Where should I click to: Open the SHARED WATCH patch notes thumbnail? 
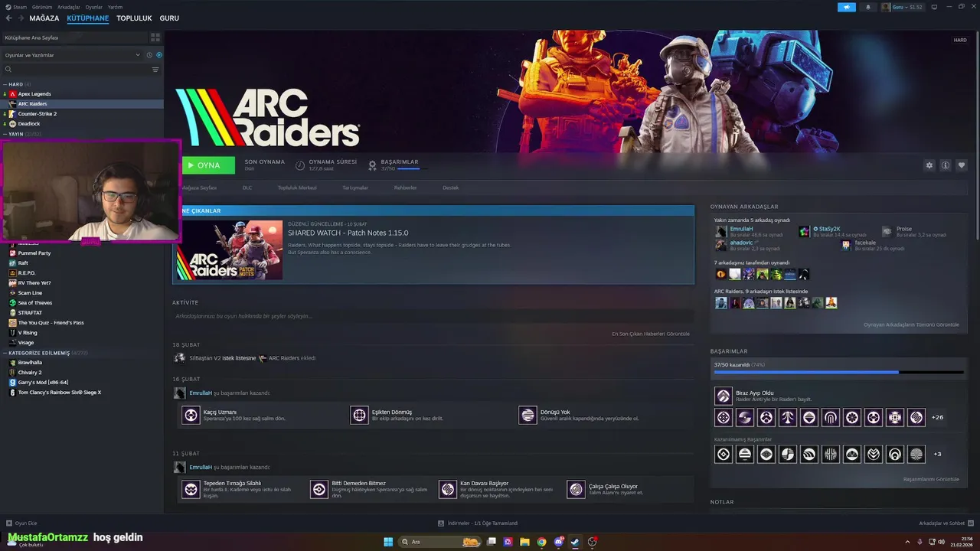(229, 250)
